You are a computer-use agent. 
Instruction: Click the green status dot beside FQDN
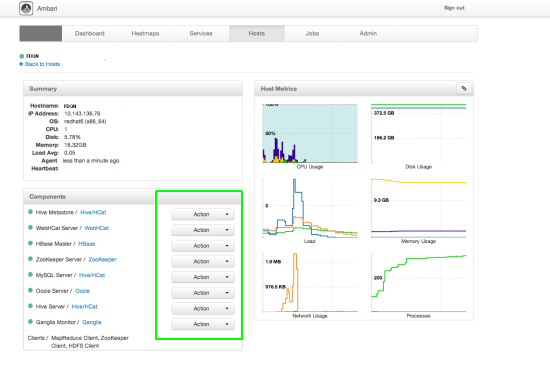pyautogui.click(x=22, y=56)
